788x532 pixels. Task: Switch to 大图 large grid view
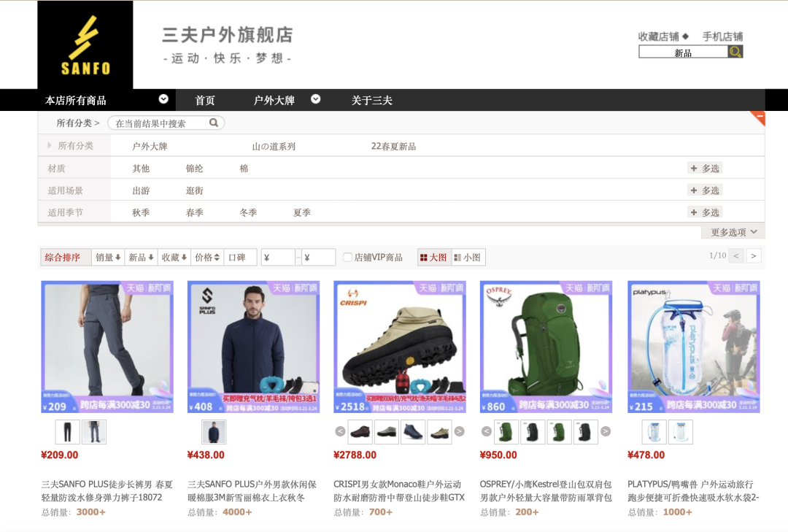[x=433, y=258]
